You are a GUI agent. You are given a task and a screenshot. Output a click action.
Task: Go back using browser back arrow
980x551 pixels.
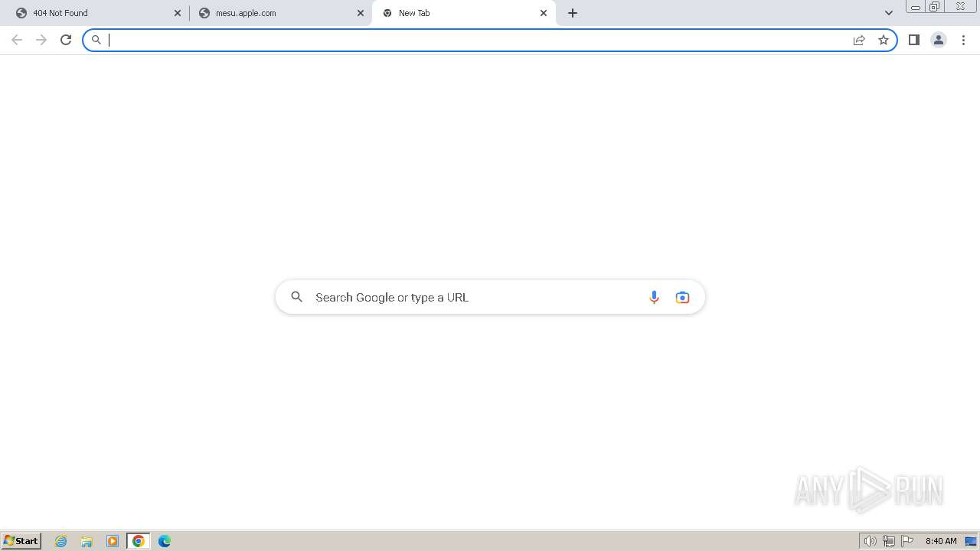pos(17,40)
